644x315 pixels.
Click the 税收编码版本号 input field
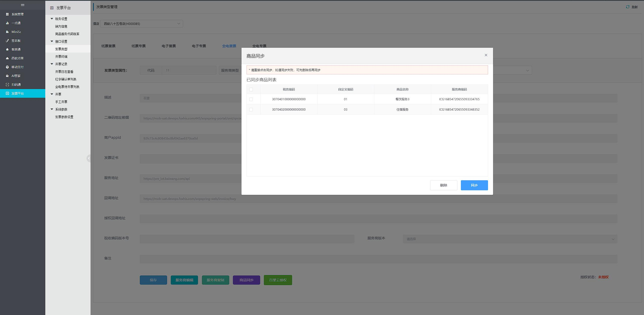(247, 239)
